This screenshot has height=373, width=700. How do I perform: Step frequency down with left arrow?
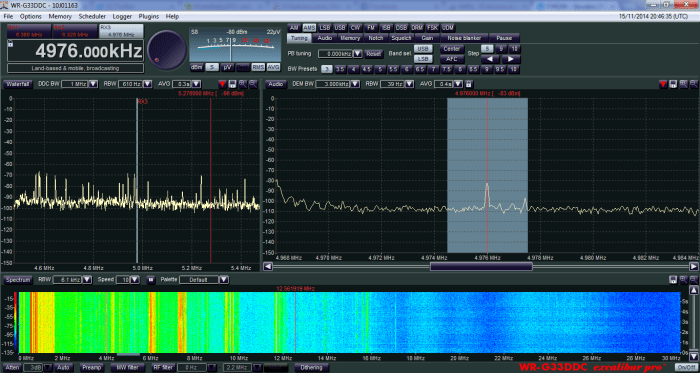(490, 59)
